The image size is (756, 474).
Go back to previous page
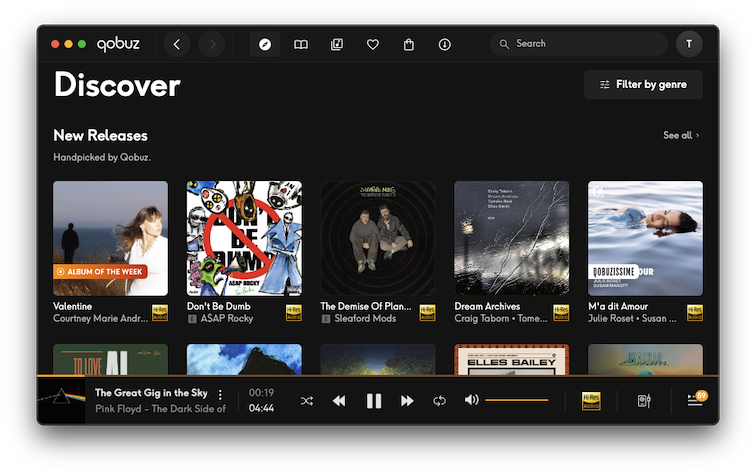pyautogui.click(x=177, y=44)
